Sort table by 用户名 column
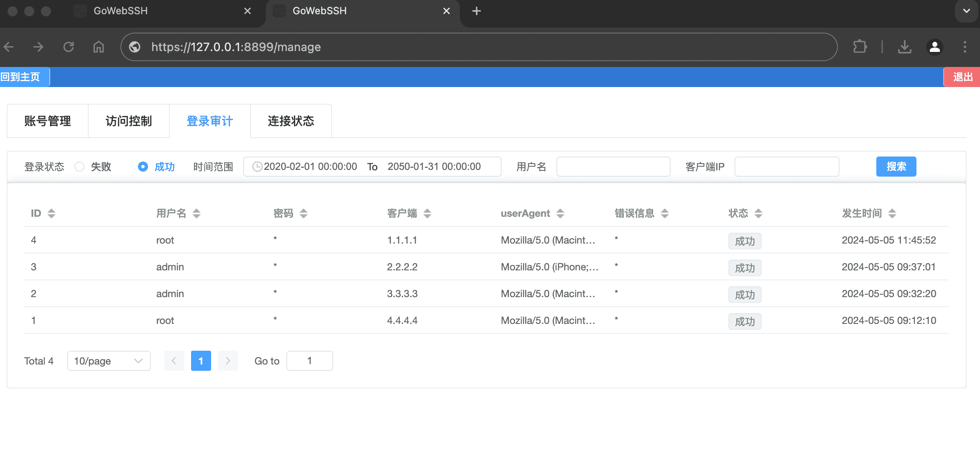 [x=197, y=213]
